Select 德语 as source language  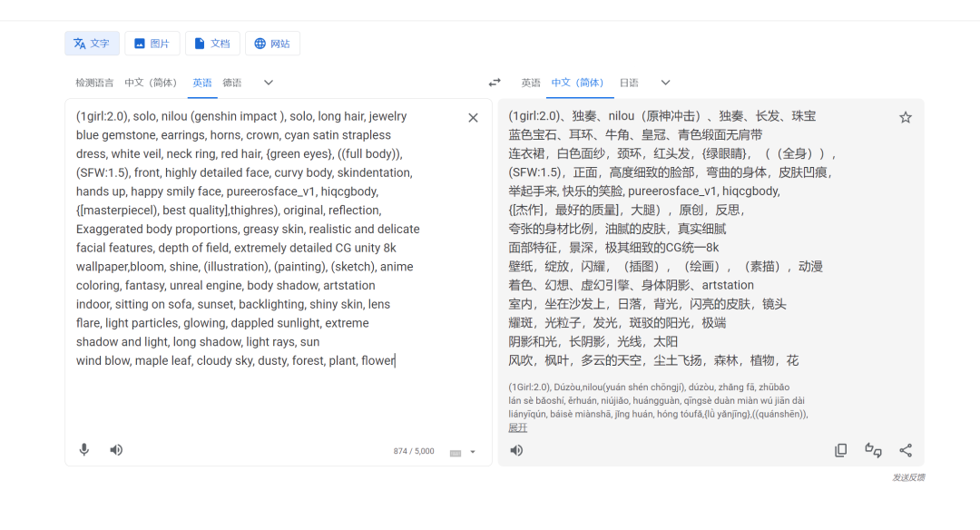tap(232, 83)
